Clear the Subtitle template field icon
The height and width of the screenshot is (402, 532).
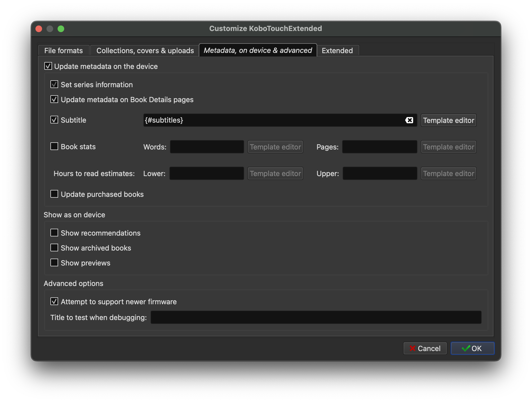409,120
